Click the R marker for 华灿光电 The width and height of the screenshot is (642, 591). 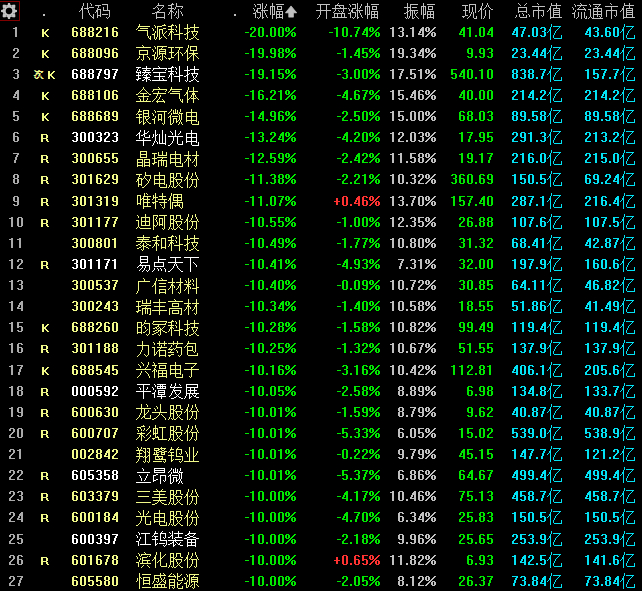[x=45, y=138]
